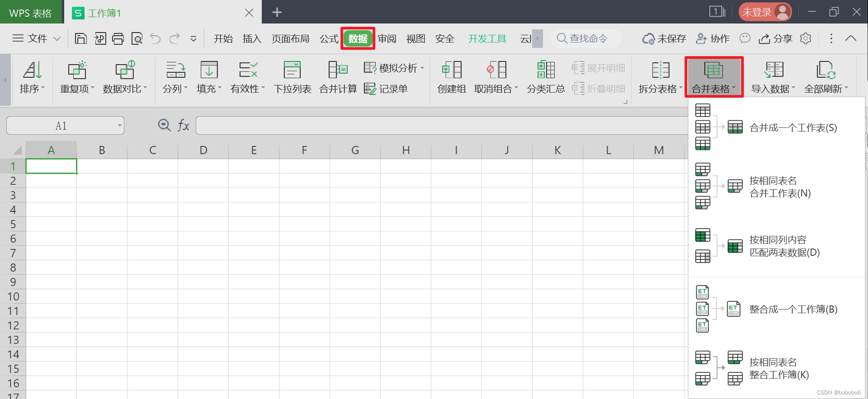Switch to the 审阅 Review tab
Image resolution: width=868 pixels, height=399 pixels.
pos(387,39)
